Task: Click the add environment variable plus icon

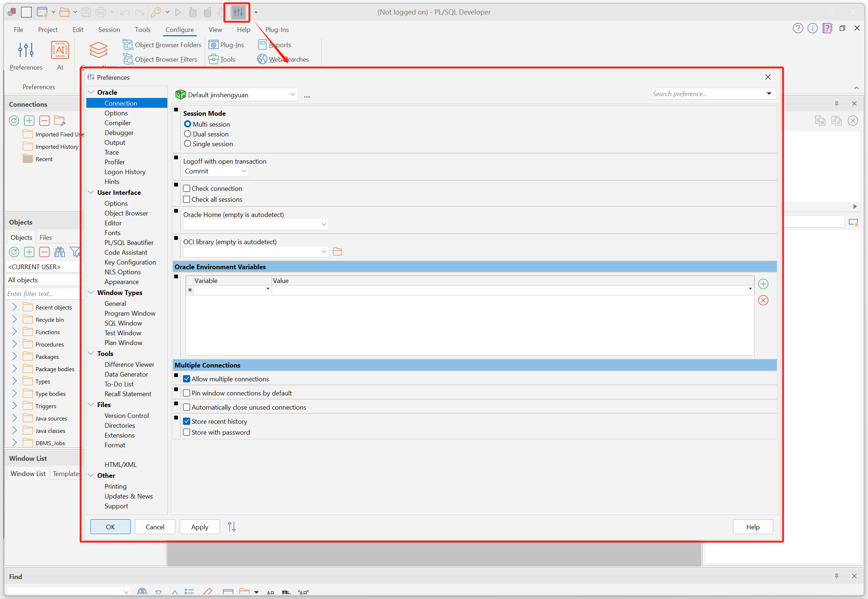Action: point(763,284)
